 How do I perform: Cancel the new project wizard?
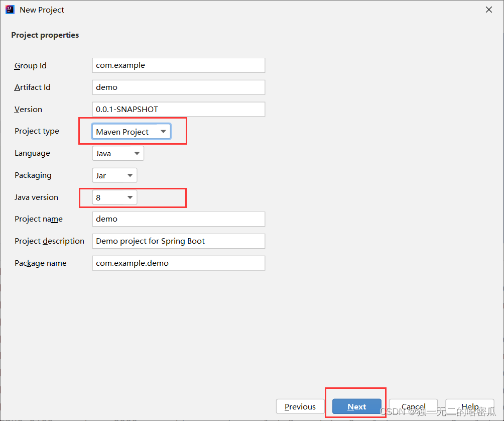(413, 406)
